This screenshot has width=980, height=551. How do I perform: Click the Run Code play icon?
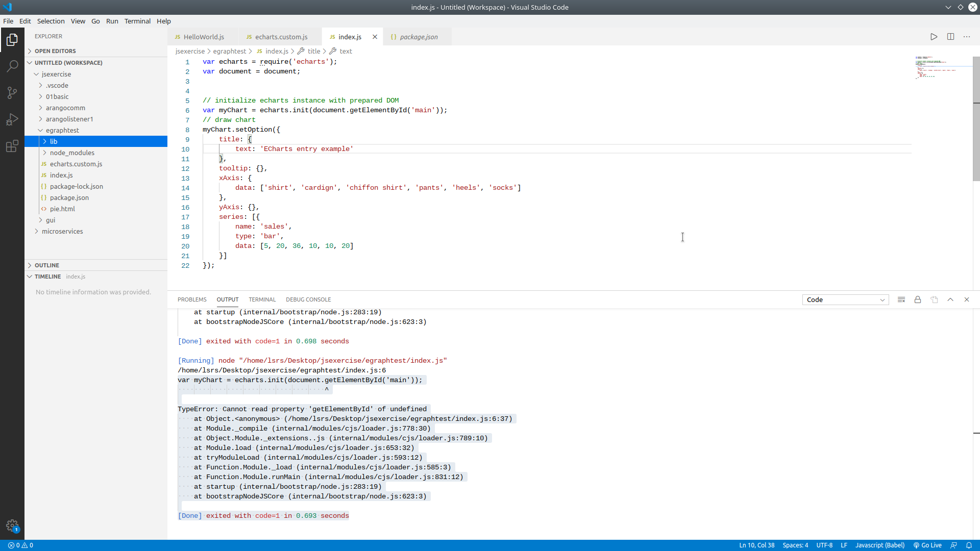[934, 37]
